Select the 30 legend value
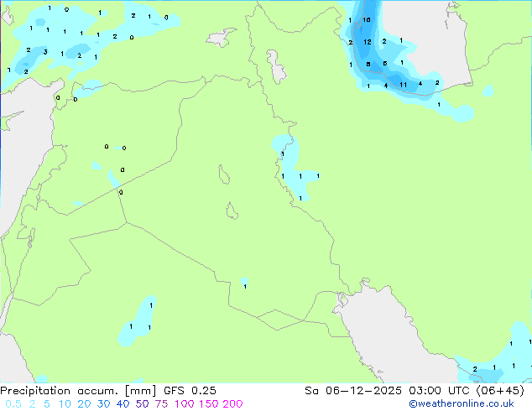The height and width of the screenshot is (411, 532). pyautogui.click(x=103, y=404)
